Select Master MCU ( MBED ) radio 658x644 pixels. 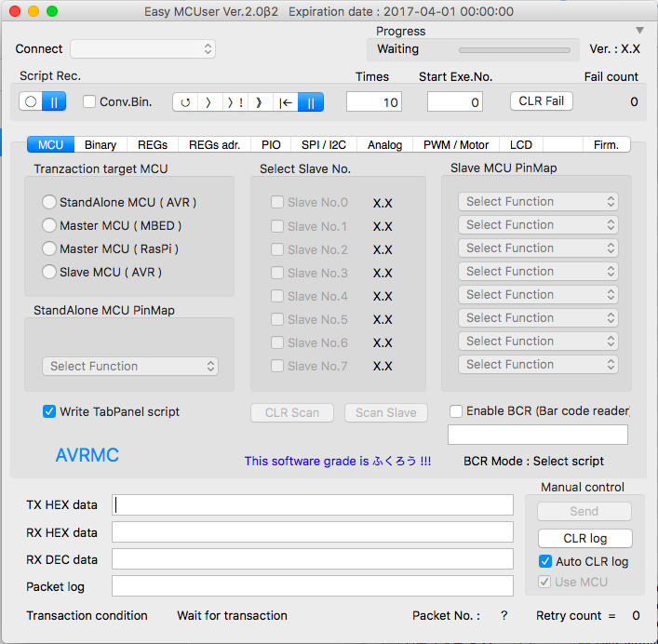click(49, 225)
